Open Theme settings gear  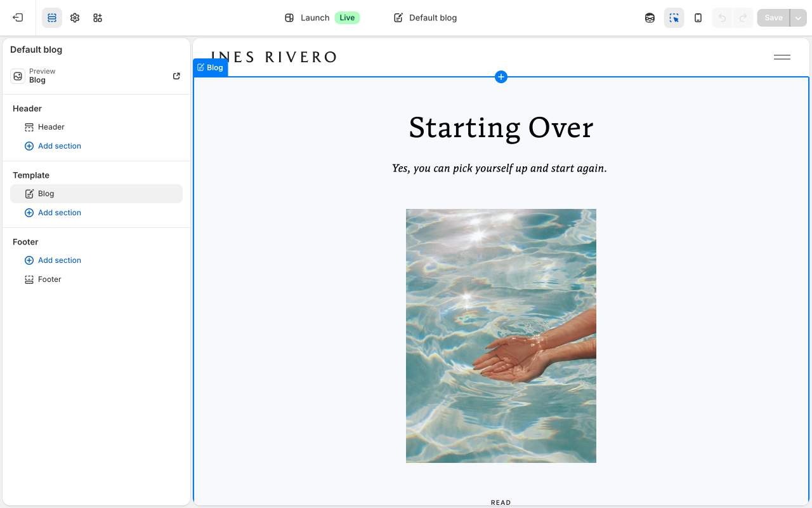point(74,17)
